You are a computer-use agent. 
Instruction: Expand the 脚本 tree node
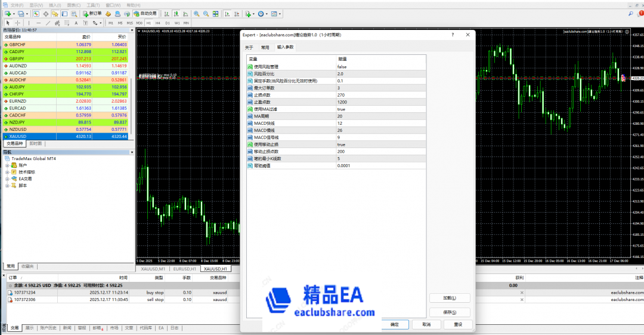pos(7,186)
